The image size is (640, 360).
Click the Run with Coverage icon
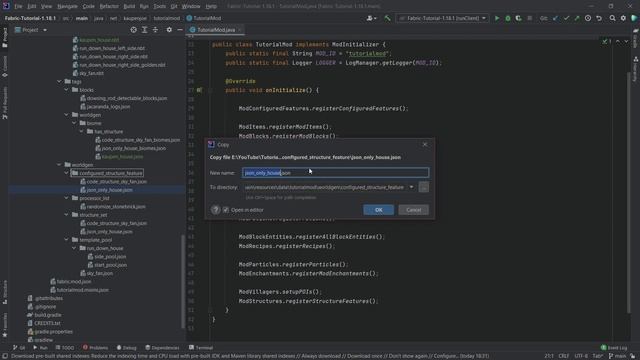(x=518, y=18)
